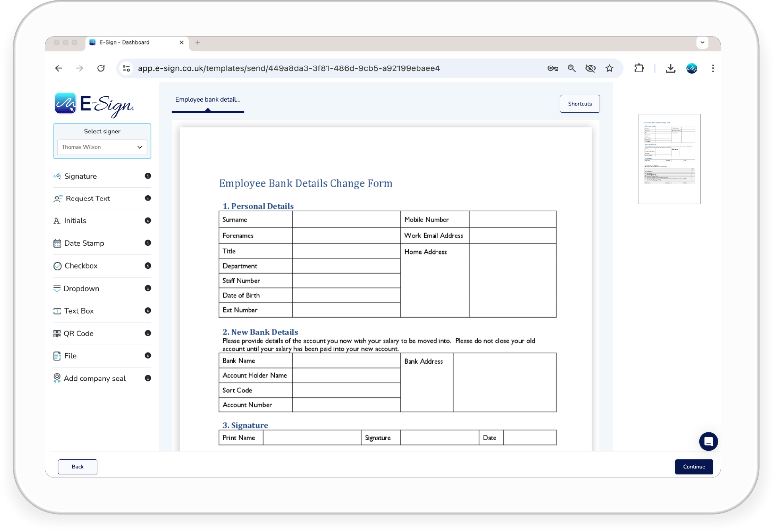The width and height of the screenshot is (774, 532).
Task: Select the Signature field tool
Action: point(102,176)
